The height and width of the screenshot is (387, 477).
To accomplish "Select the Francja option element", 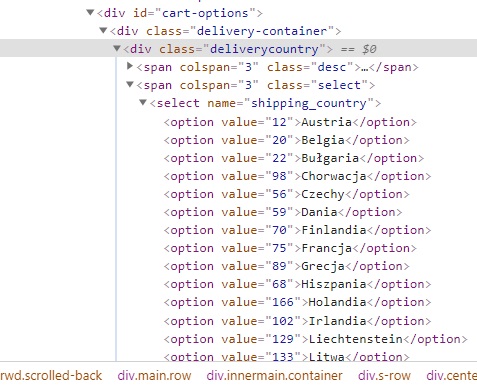I will coord(290,248).
